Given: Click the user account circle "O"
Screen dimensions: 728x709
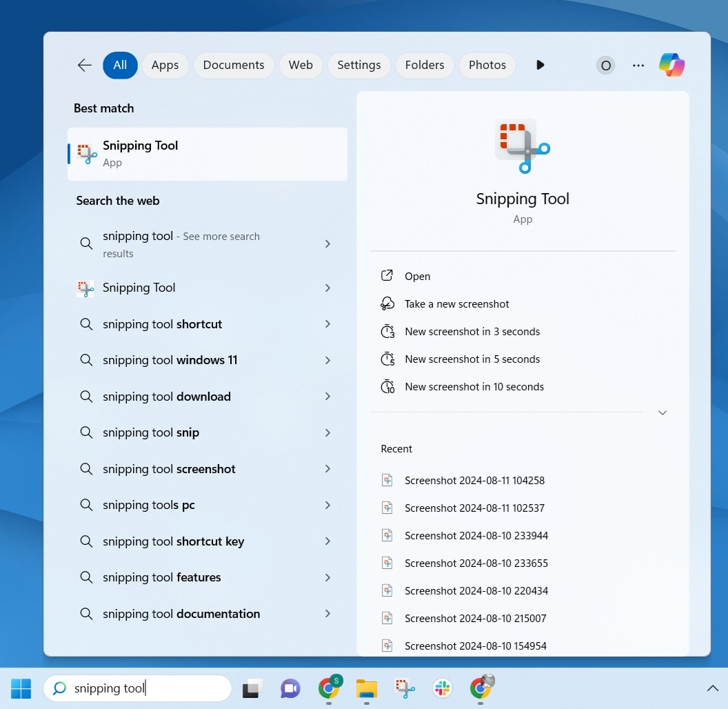Looking at the screenshot, I should pos(605,66).
